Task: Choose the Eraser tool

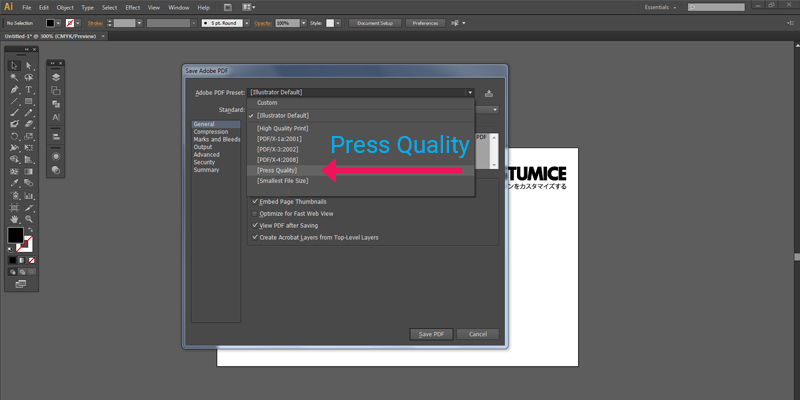Action: [x=29, y=124]
